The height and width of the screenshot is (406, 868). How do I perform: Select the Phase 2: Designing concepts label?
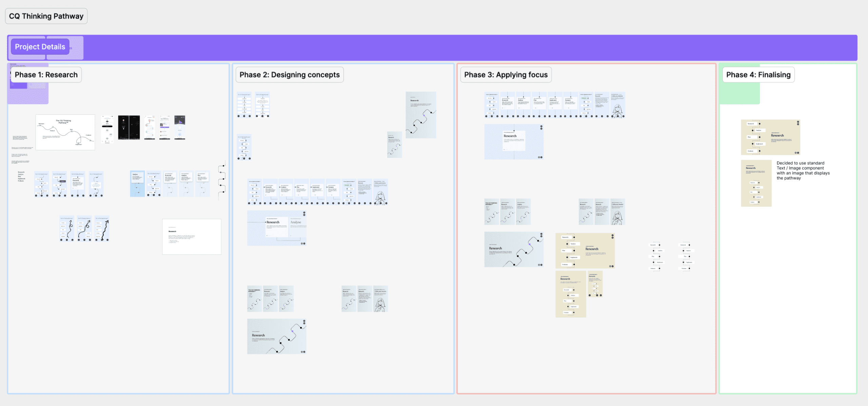pos(289,75)
